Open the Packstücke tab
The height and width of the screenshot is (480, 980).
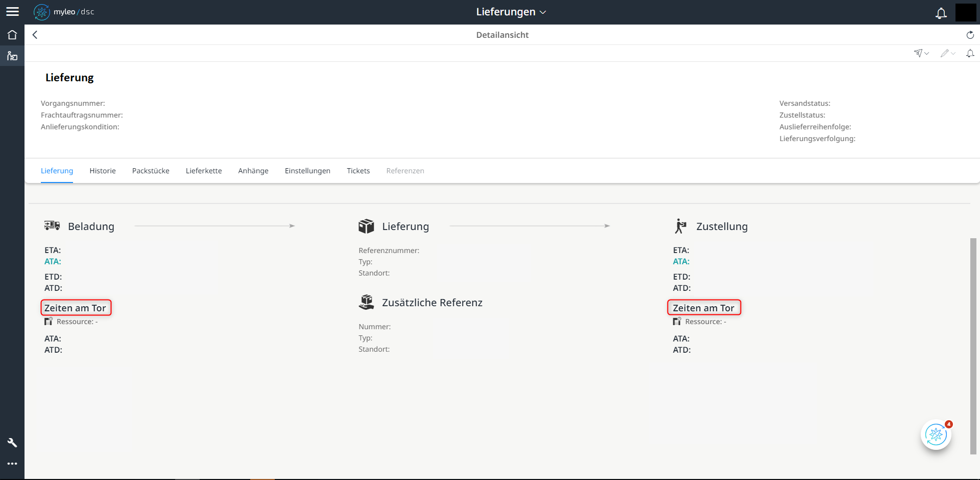coord(151,171)
